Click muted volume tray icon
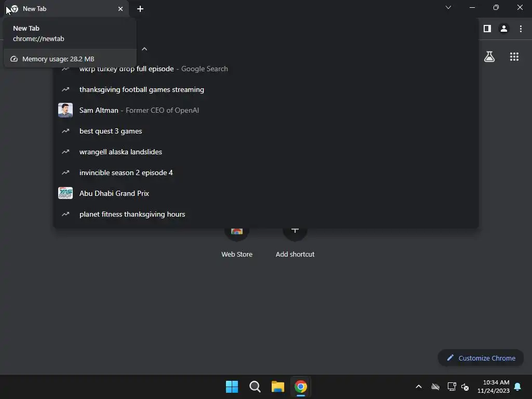Screen dimensions: 532x399 pos(465,387)
